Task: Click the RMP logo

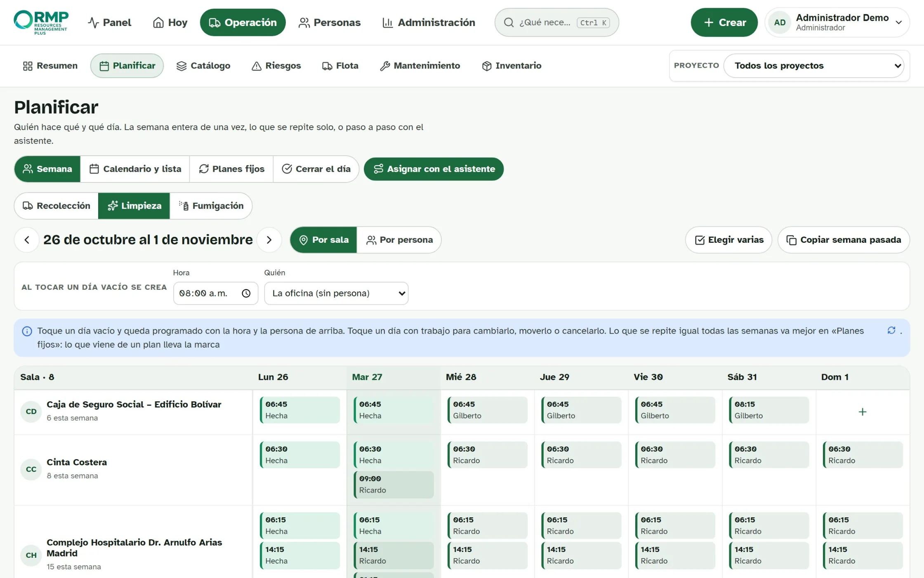Action: [41, 22]
